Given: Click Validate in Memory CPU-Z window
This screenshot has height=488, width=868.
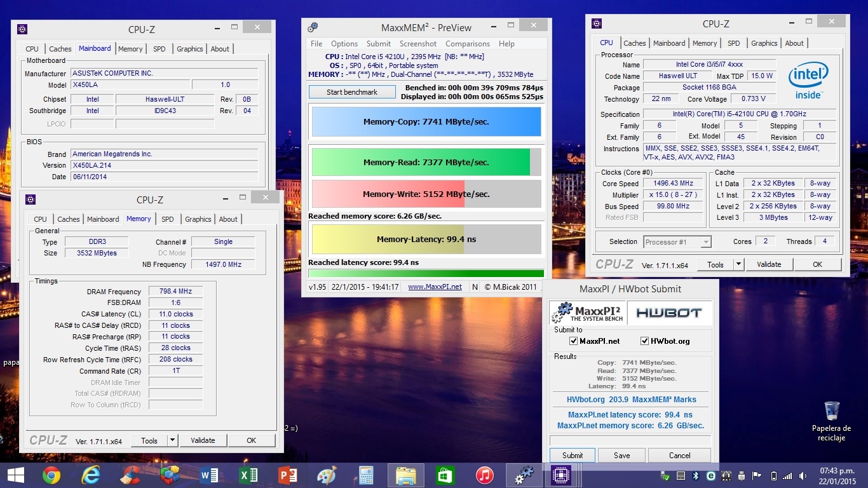Looking at the screenshot, I should coord(203,440).
